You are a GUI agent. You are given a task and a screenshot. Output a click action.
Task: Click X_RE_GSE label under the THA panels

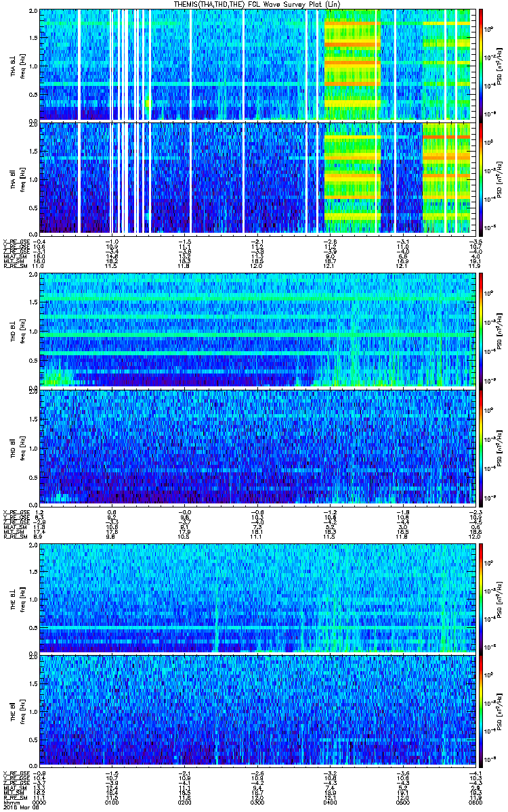[x=17, y=242]
